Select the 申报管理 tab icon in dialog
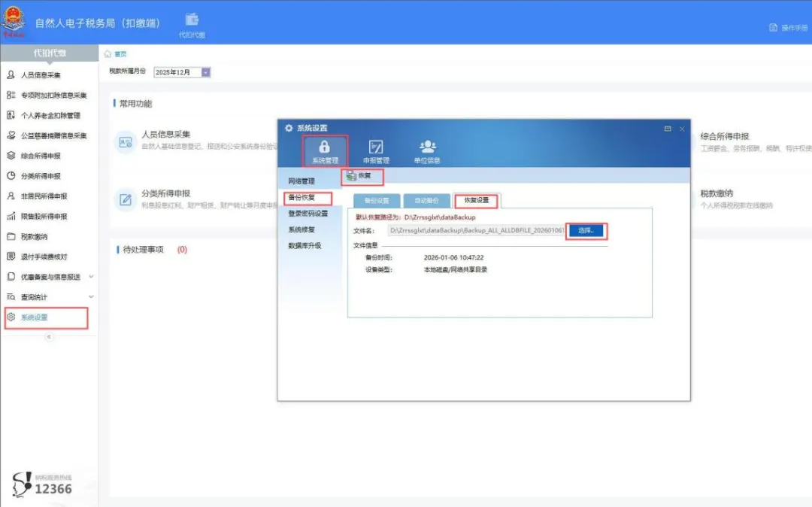 (x=376, y=151)
